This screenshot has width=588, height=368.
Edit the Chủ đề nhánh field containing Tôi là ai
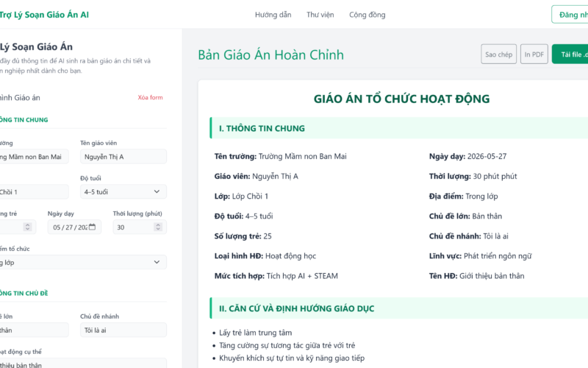123,330
